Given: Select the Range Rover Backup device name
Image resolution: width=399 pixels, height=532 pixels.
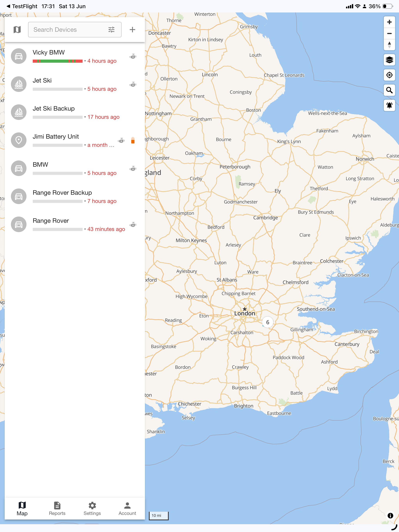Looking at the screenshot, I should 62,193.
